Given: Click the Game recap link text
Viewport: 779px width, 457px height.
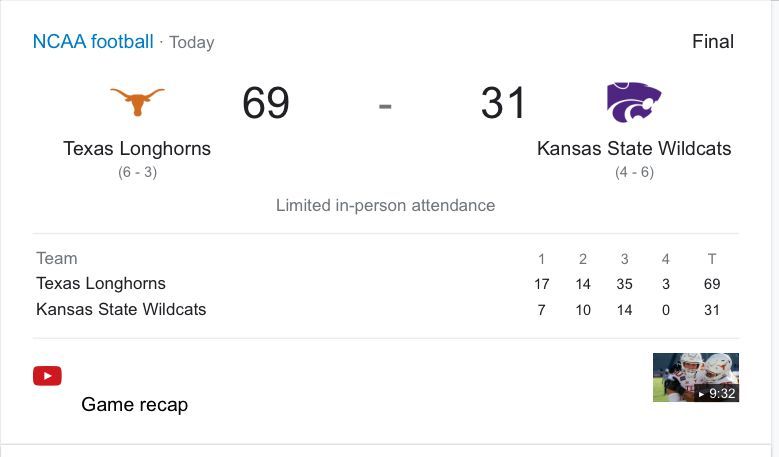Looking at the screenshot, I should [134, 405].
